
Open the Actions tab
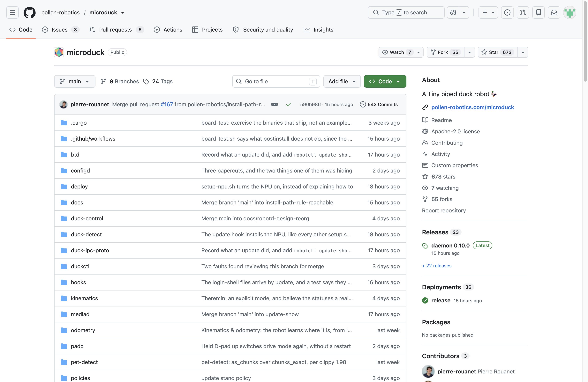(168, 30)
